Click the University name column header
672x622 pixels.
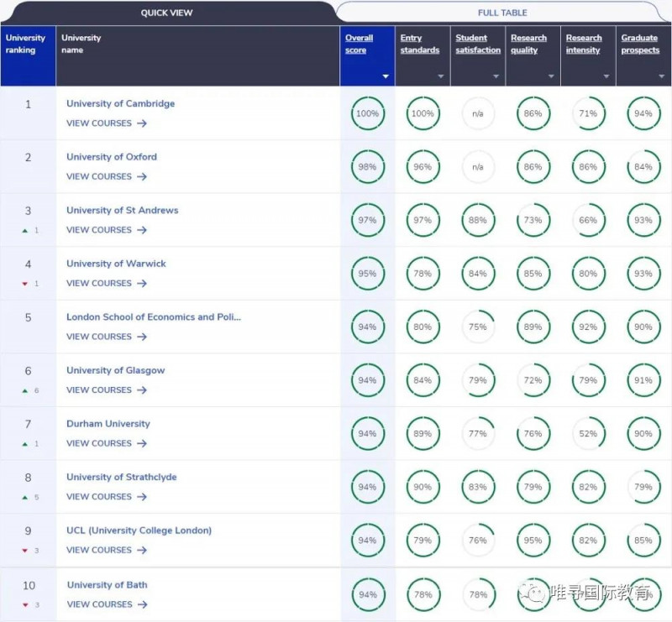click(x=197, y=55)
